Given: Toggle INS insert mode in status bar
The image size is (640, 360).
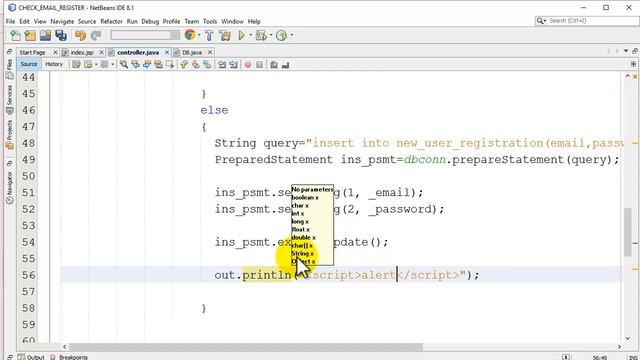Looking at the screenshot, I should click(x=633, y=357).
